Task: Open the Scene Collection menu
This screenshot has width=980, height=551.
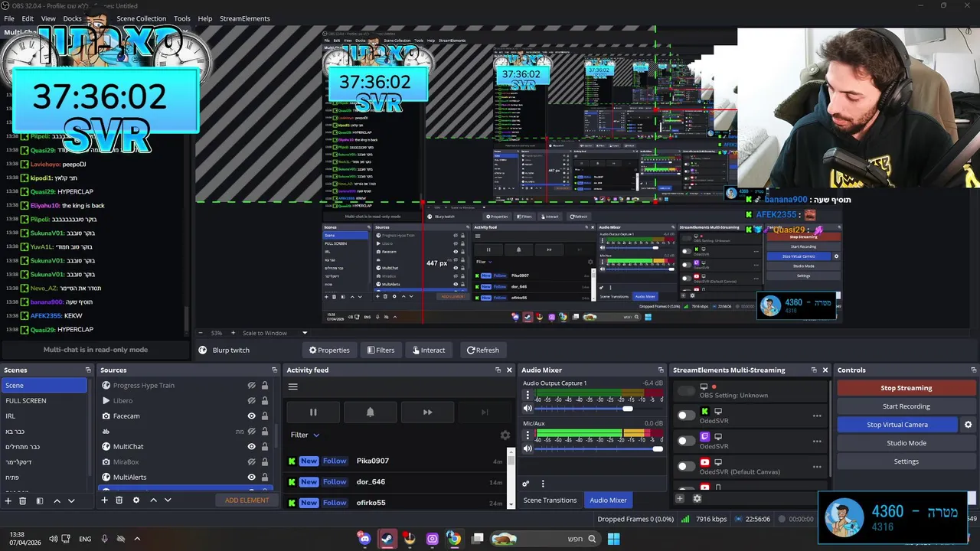Action: (141, 18)
